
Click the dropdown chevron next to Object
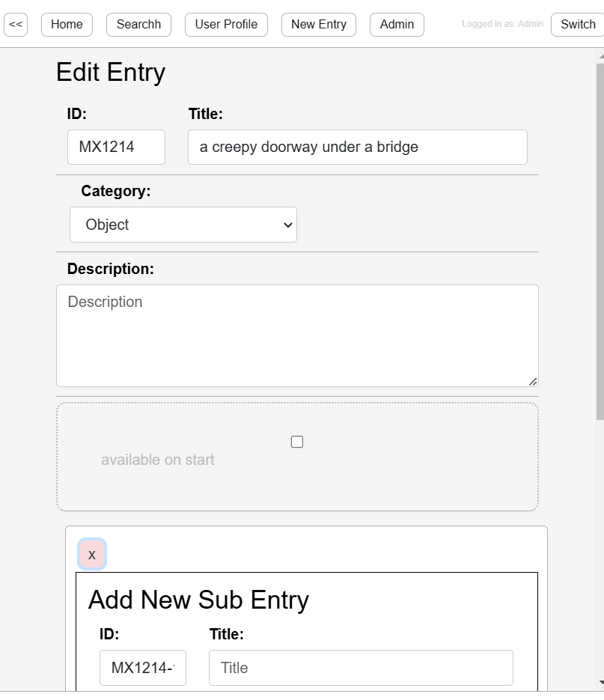click(288, 225)
